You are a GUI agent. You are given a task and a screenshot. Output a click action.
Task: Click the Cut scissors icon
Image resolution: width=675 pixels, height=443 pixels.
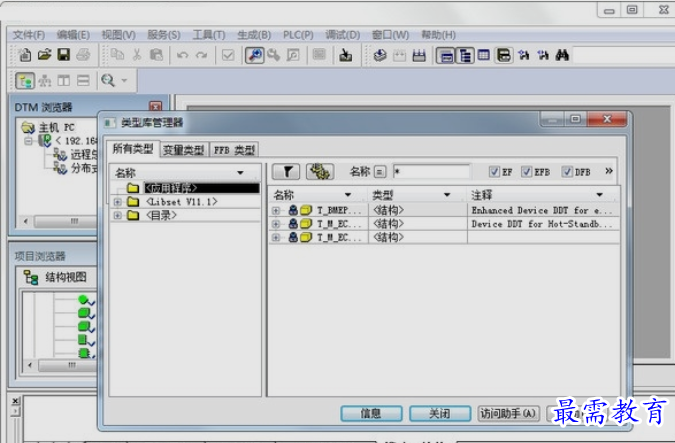click(x=137, y=55)
